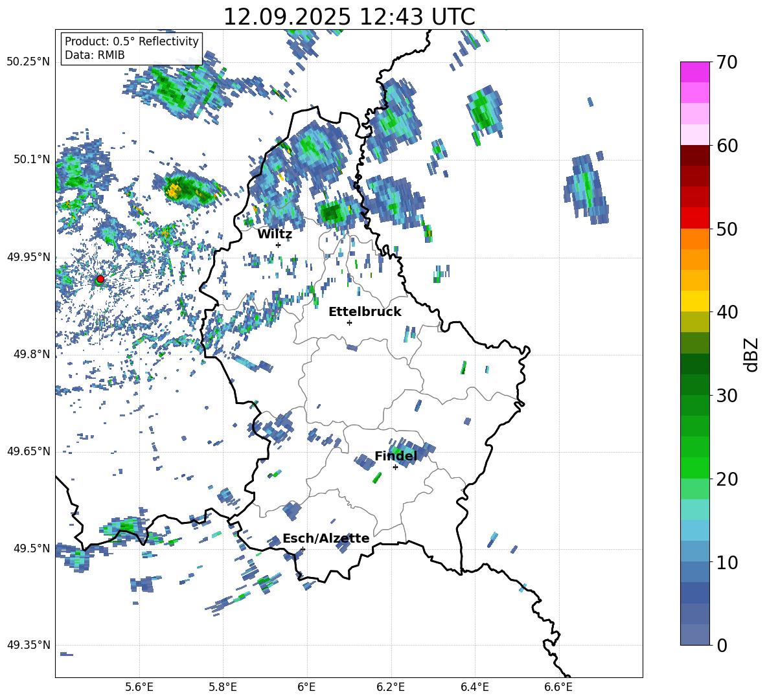The image size is (767, 700).
Task: Click the 60 value on colorbar
Action: [x=727, y=146]
